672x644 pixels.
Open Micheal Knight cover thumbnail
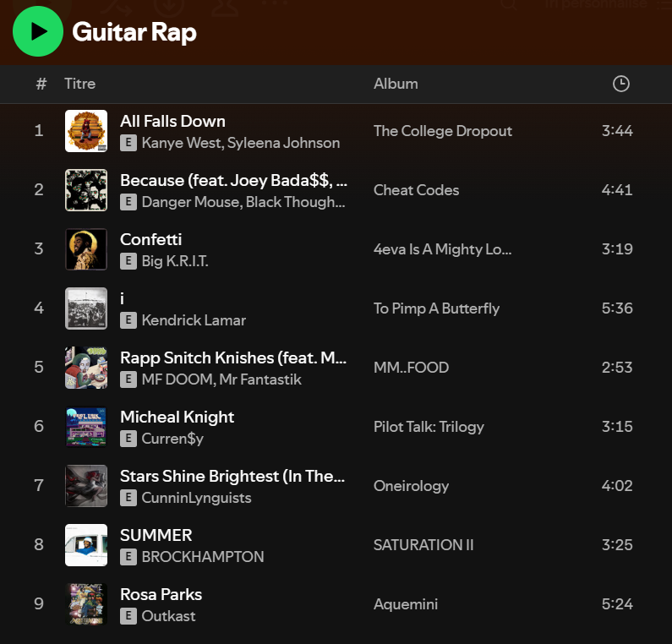[86, 426]
